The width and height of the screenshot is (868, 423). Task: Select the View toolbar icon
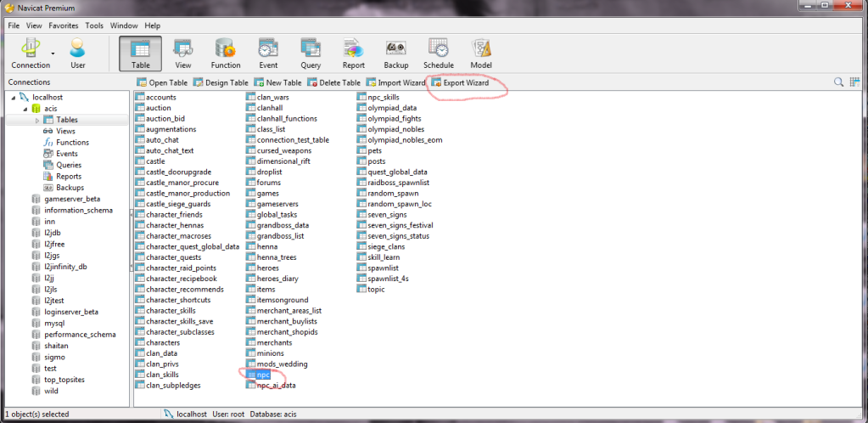point(182,53)
